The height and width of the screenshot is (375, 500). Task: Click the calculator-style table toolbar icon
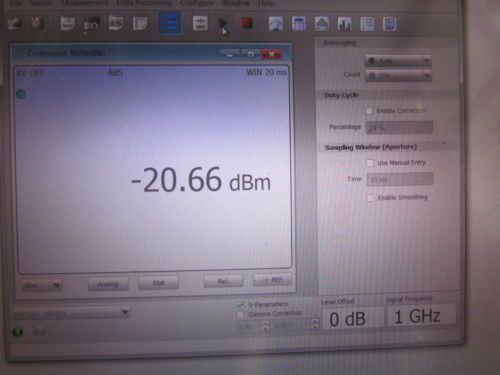point(299,24)
